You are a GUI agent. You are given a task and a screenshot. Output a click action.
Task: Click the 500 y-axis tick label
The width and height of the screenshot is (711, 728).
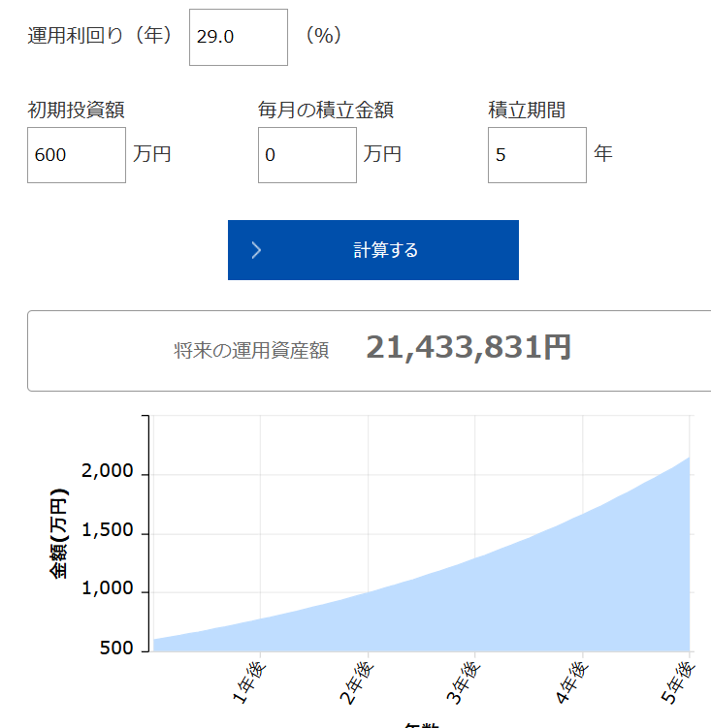(x=116, y=649)
